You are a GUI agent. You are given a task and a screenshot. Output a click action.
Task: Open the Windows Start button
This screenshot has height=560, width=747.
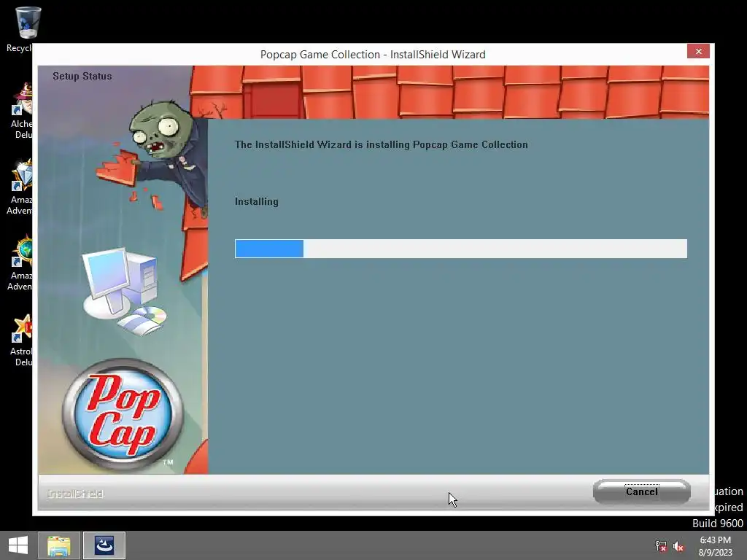(x=18, y=545)
